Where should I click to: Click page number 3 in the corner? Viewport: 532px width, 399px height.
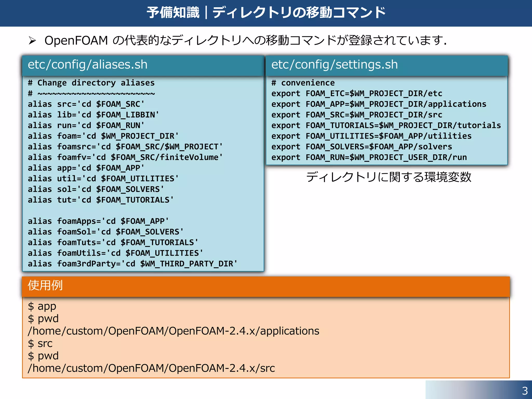(524, 391)
